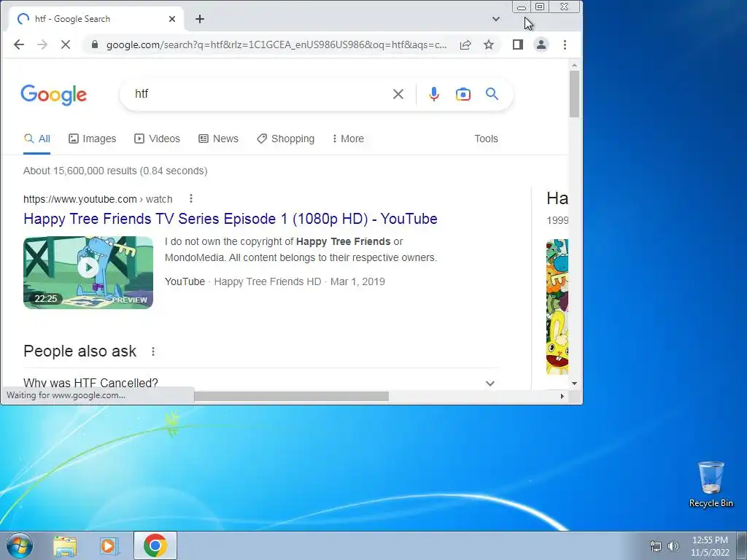Image resolution: width=747 pixels, height=560 pixels.
Task: Click the horizontal scrollbar thumb
Action: (292, 396)
